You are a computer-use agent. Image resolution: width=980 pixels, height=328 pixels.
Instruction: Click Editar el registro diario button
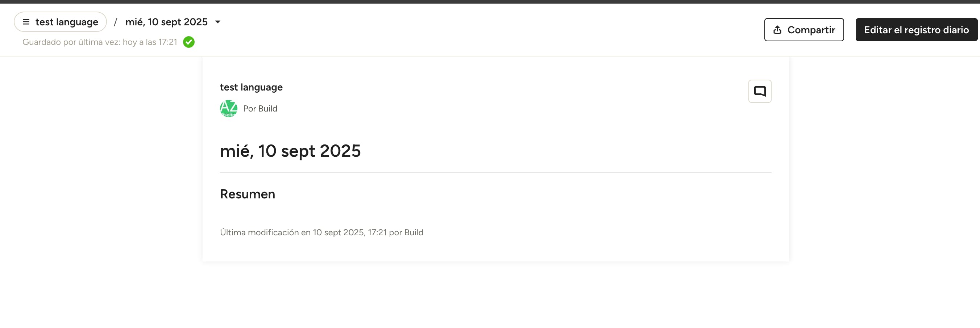[x=916, y=30]
